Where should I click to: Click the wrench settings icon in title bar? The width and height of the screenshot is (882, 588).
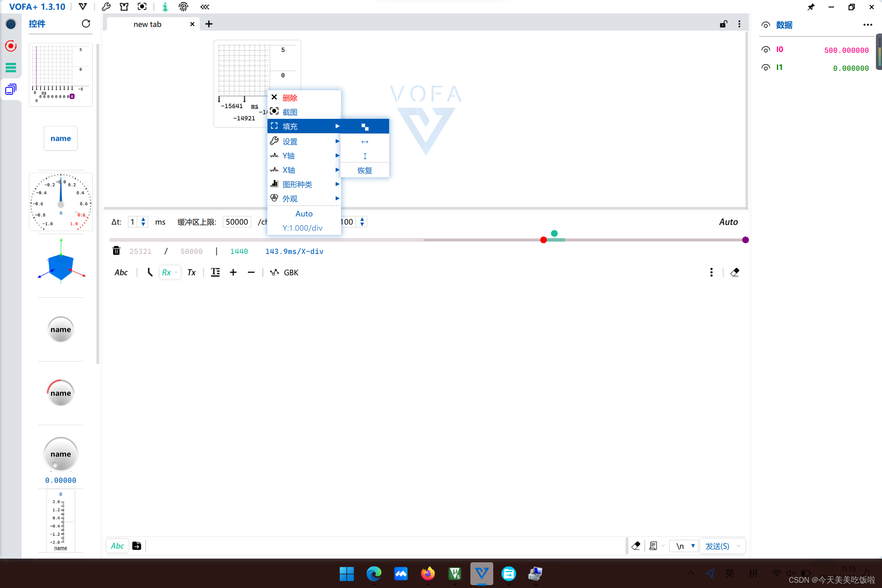[x=106, y=7]
